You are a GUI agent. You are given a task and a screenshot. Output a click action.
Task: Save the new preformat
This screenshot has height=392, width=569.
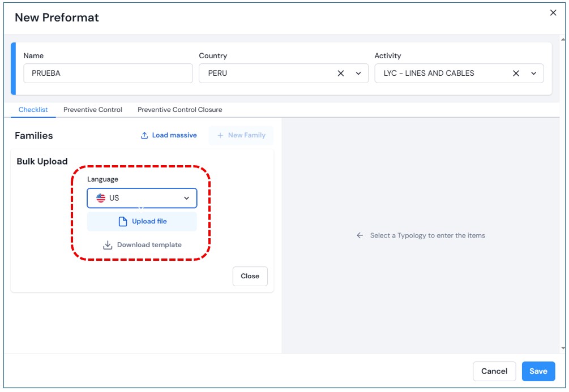(x=538, y=372)
